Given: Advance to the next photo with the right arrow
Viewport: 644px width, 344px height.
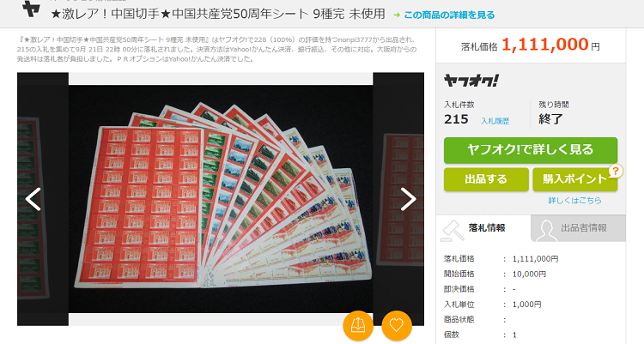Looking at the screenshot, I should [408, 199].
